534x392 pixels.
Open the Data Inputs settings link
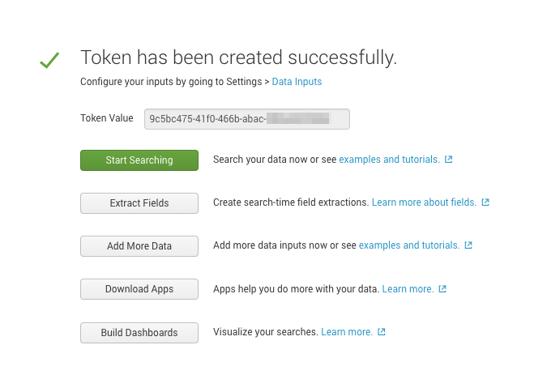[297, 82]
